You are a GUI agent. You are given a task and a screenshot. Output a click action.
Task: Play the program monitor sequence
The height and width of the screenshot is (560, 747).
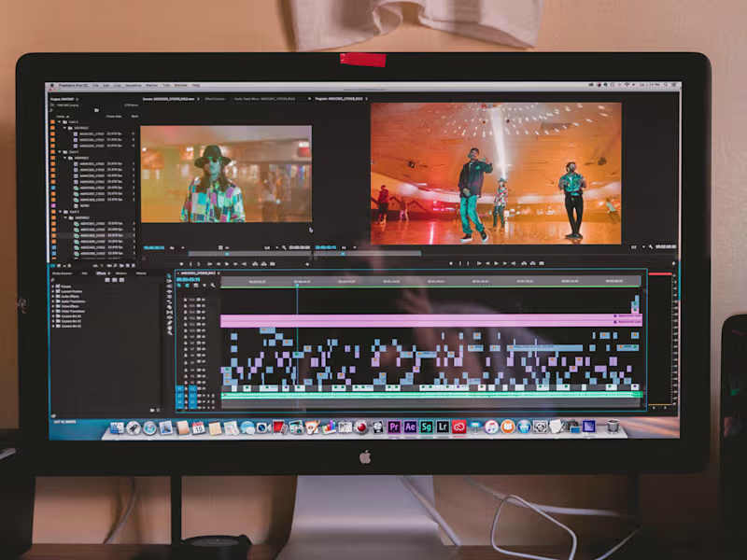tap(496, 263)
